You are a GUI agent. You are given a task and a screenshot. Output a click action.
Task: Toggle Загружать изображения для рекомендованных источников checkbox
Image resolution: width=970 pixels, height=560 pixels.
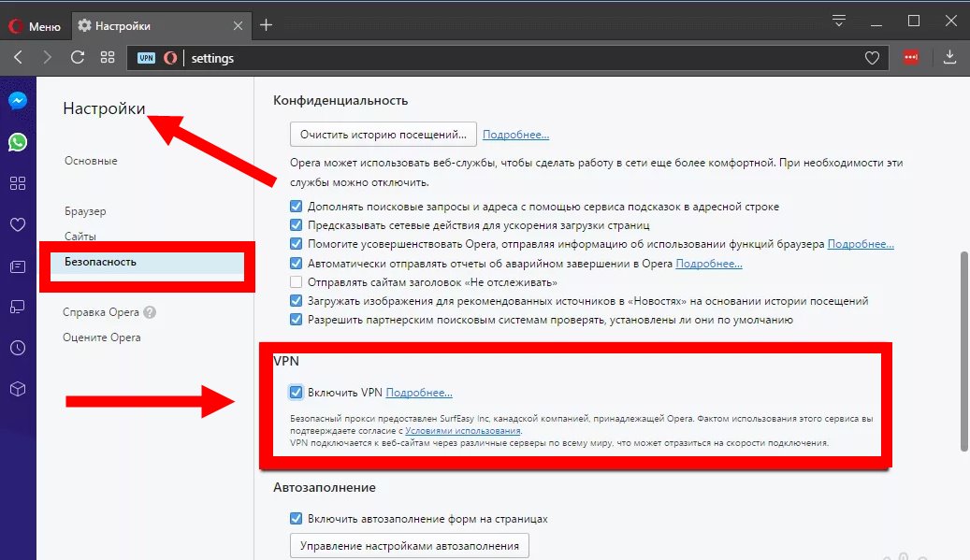tap(297, 301)
